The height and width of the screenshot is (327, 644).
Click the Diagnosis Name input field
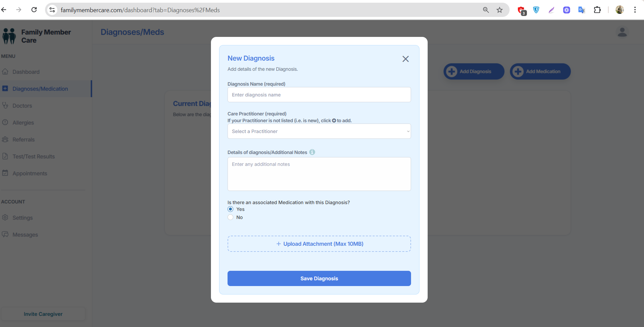pos(319,95)
